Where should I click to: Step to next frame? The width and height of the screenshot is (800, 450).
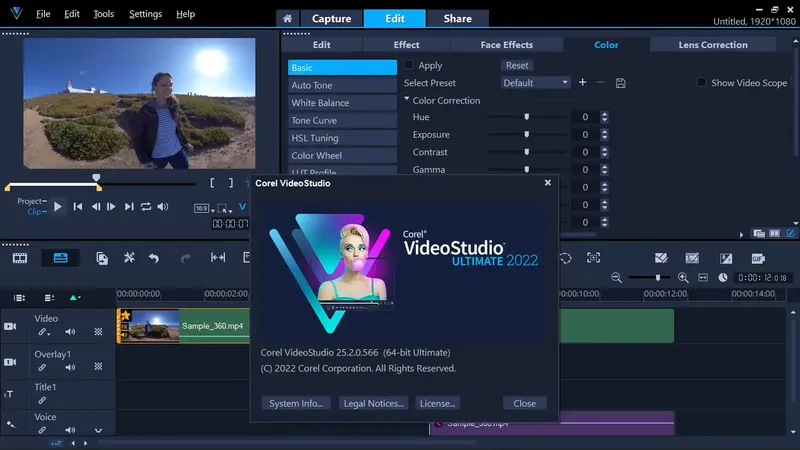pyautogui.click(x=111, y=207)
